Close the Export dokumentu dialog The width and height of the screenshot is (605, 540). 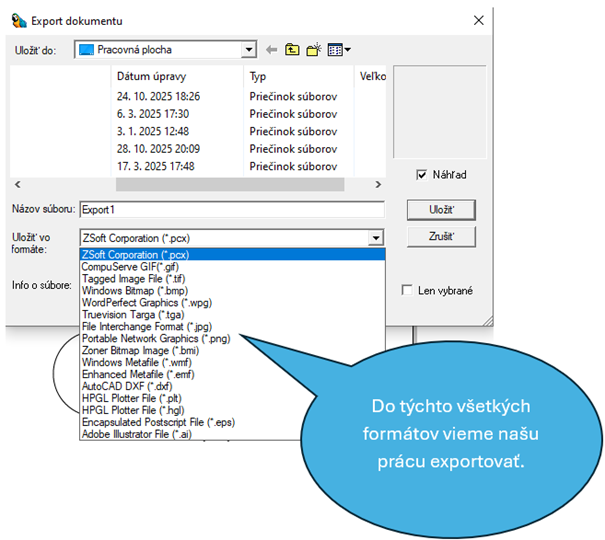479,20
